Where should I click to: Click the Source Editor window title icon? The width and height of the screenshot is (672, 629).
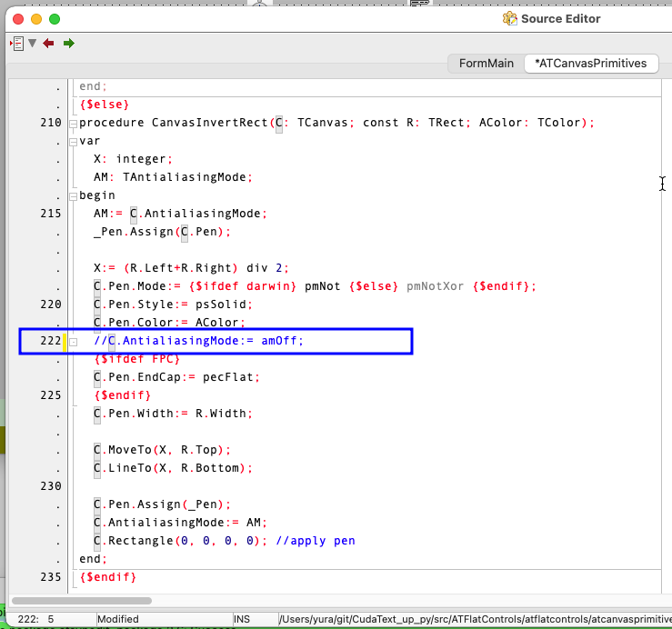tap(509, 19)
